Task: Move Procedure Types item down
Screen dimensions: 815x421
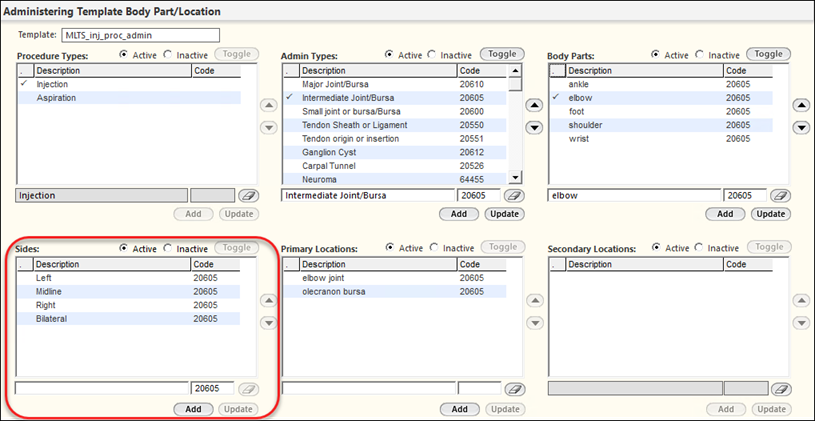Action: pyautogui.click(x=268, y=127)
